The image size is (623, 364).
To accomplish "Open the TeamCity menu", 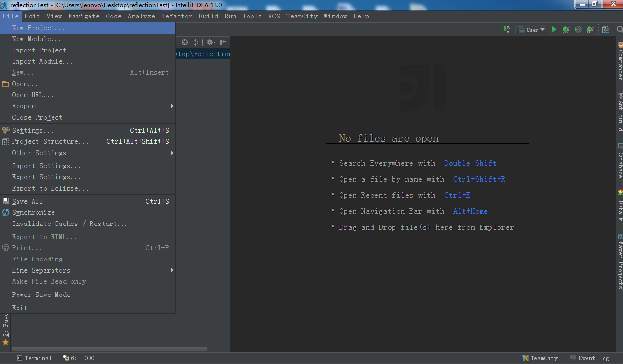I will coord(302,16).
